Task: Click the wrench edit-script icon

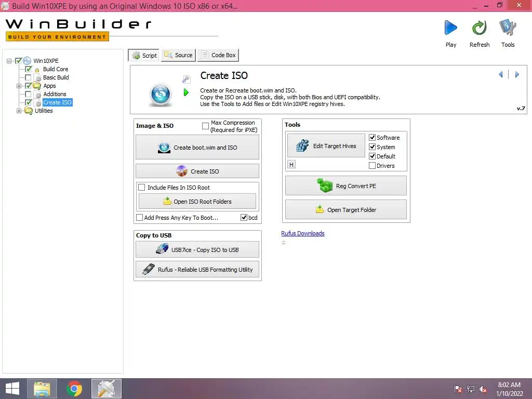Action: tap(187, 79)
